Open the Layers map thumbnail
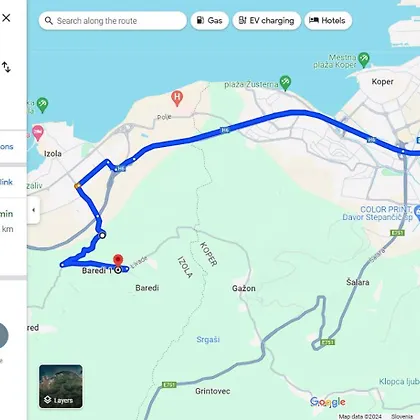 point(61,386)
